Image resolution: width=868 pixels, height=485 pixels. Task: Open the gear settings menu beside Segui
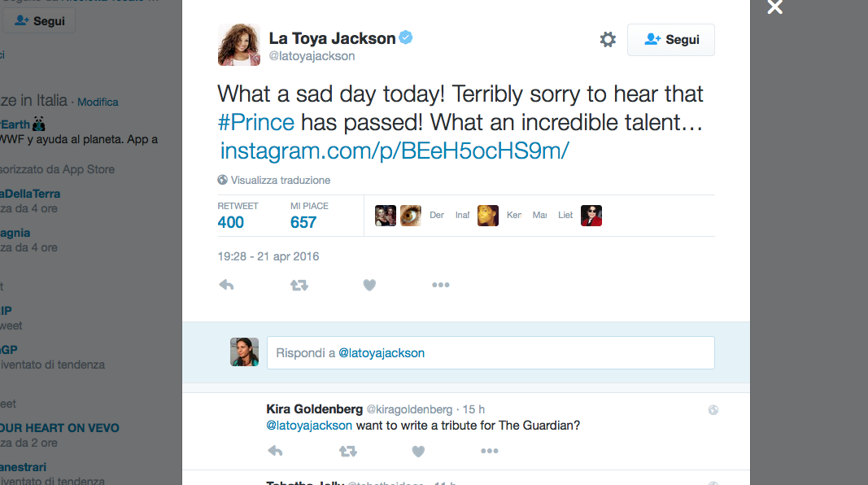click(608, 40)
